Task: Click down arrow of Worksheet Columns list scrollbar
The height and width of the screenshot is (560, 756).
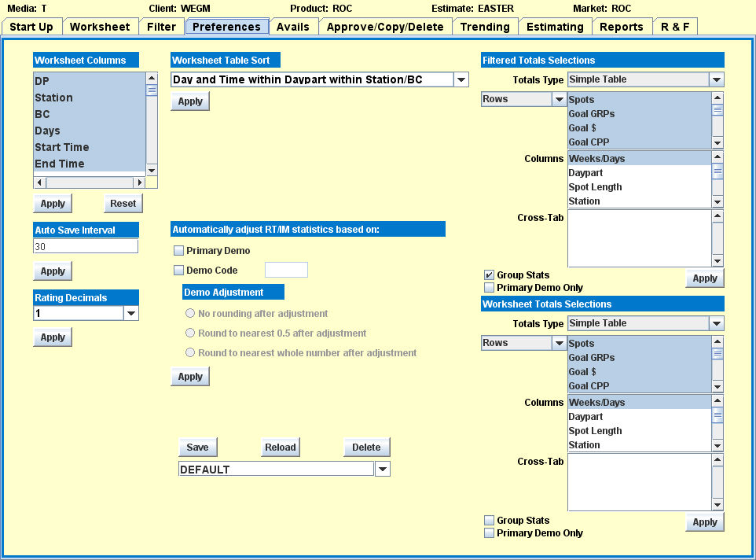Action: pyautogui.click(x=152, y=170)
